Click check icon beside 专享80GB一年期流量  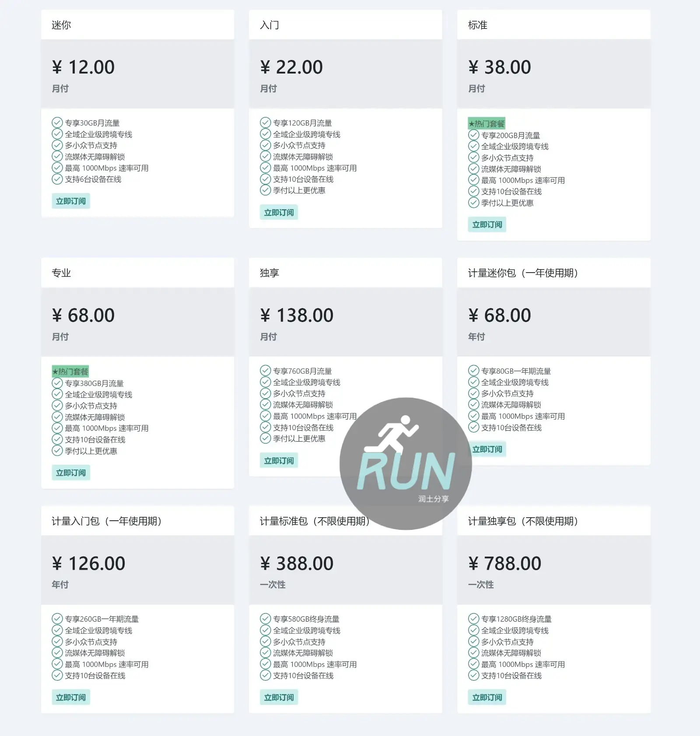473,371
